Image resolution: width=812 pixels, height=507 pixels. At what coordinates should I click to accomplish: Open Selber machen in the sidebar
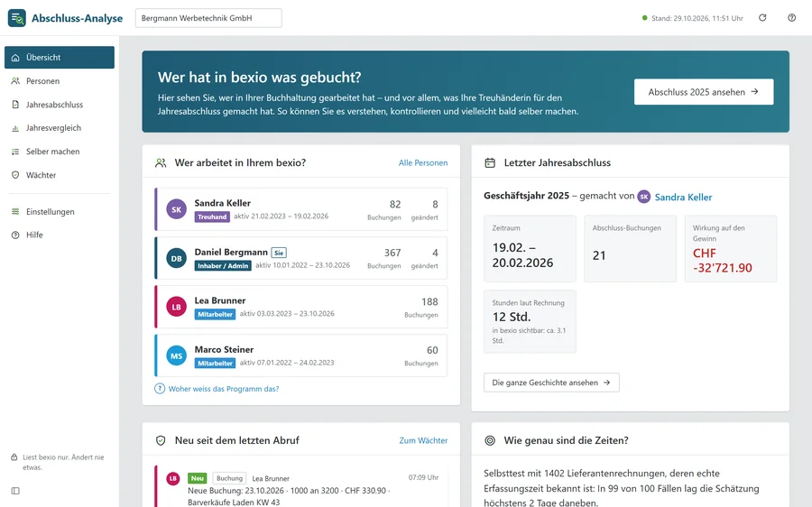60,152
